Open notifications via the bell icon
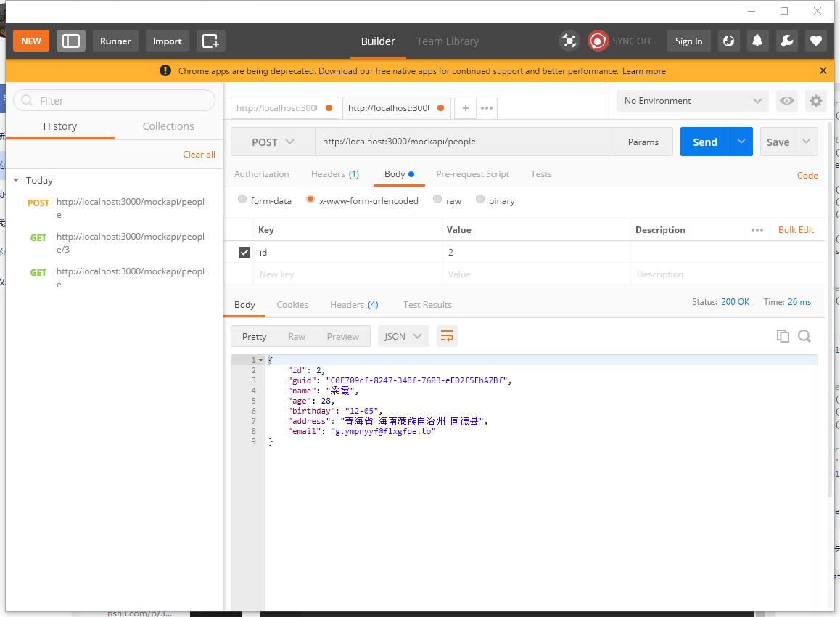This screenshot has height=617, width=840. point(757,41)
